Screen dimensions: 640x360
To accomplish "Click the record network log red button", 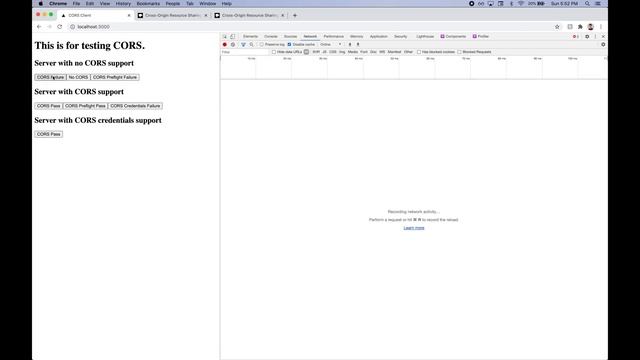I will 224,44.
